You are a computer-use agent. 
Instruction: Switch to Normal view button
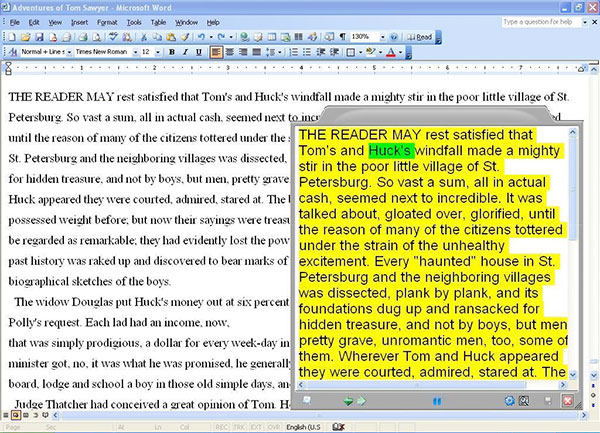[x=5, y=415]
